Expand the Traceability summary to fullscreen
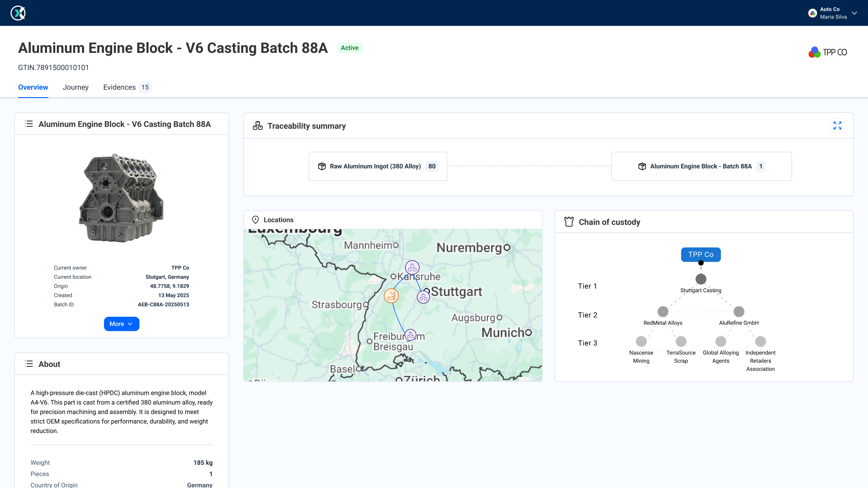This screenshot has height=488, width=868. point(837,126)
